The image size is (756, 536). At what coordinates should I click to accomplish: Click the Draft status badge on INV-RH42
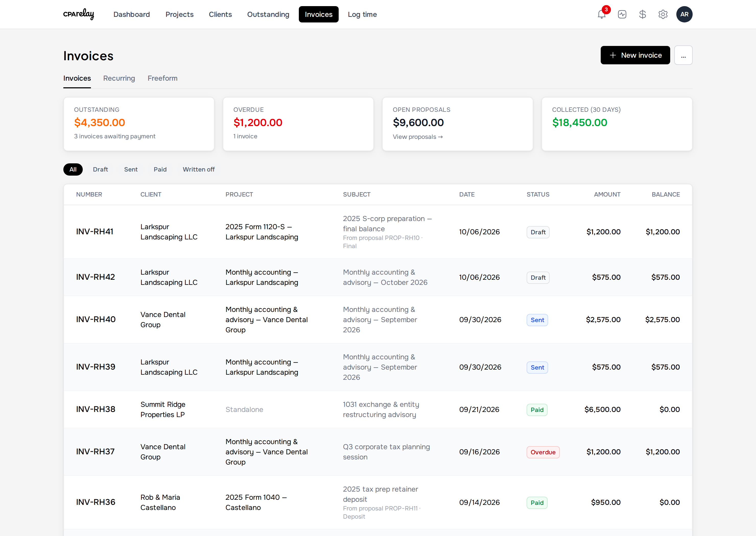pos(538,278)
